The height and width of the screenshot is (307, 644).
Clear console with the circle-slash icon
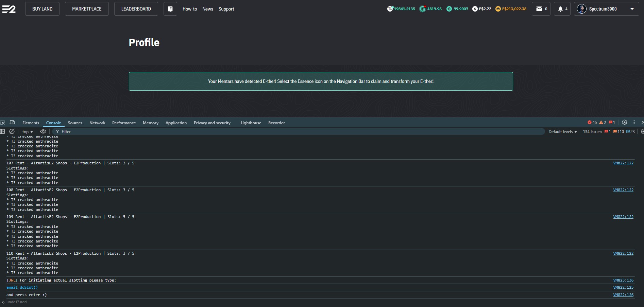pos(12,131)
